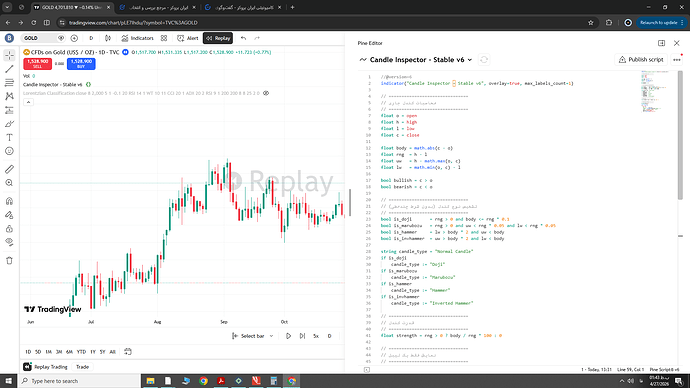This screenshot has height=388, width=690.
Task: Click the Publish script button
Action: click(x=641, y=60)
